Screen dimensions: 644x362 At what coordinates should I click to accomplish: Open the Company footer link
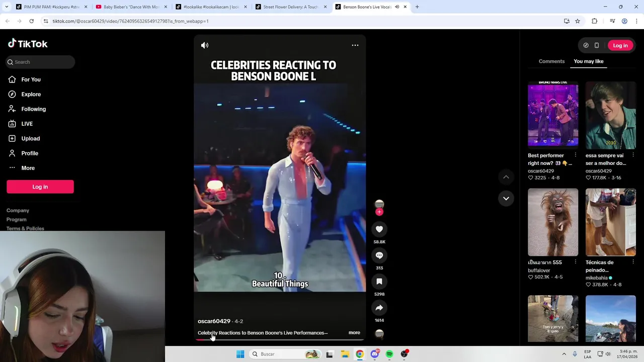[x=18, y=211]
